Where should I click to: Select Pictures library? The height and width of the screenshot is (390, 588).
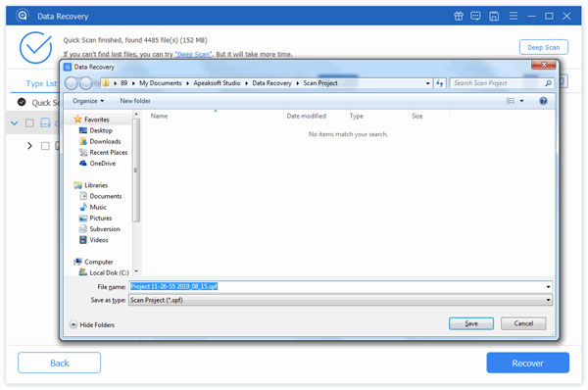point(100,218)
